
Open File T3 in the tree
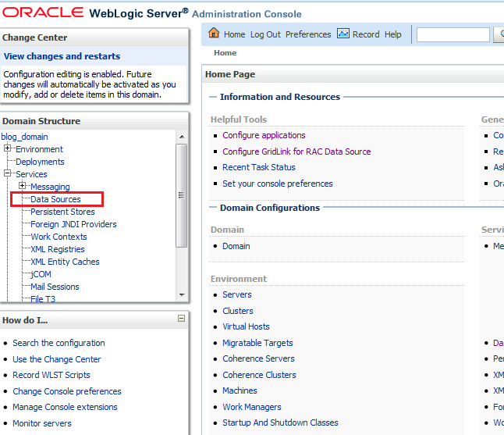pyautogui.click(x=43, y=299)
